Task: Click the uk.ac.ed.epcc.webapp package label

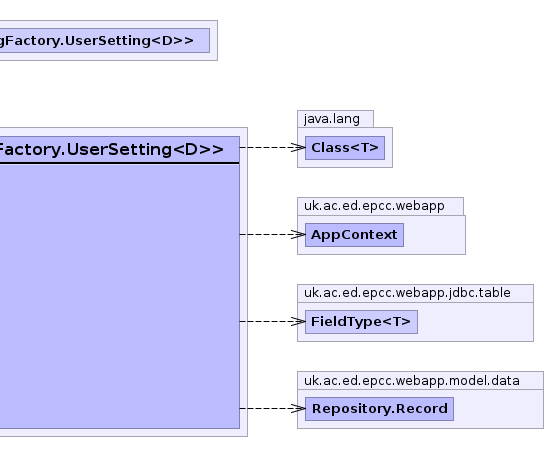Action: (x=374, y=206)
